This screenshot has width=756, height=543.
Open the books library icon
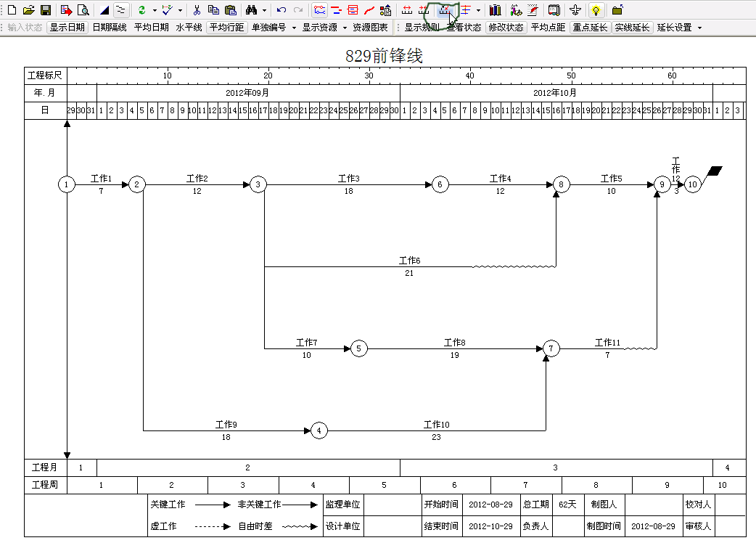click(495, 9)
